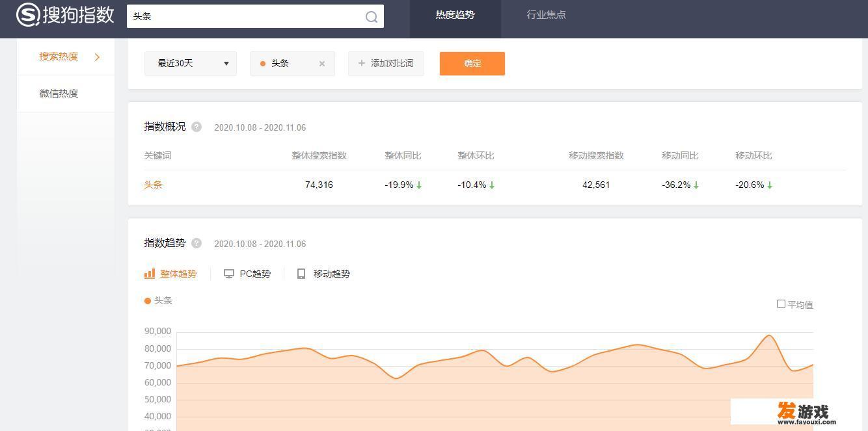Click the 整体同比 column header

point(403,156)
